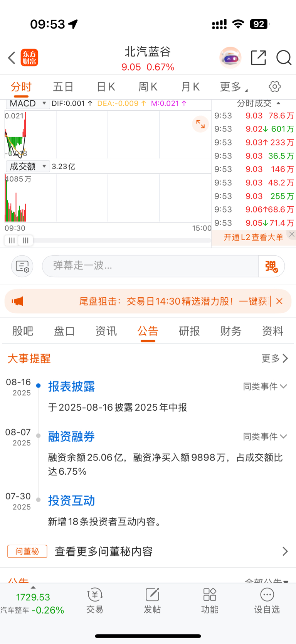Viewport: 296px width, 644px height.
Task: Collapse the 分时成交 panel arrow
Action: click(x=279, y=103)
